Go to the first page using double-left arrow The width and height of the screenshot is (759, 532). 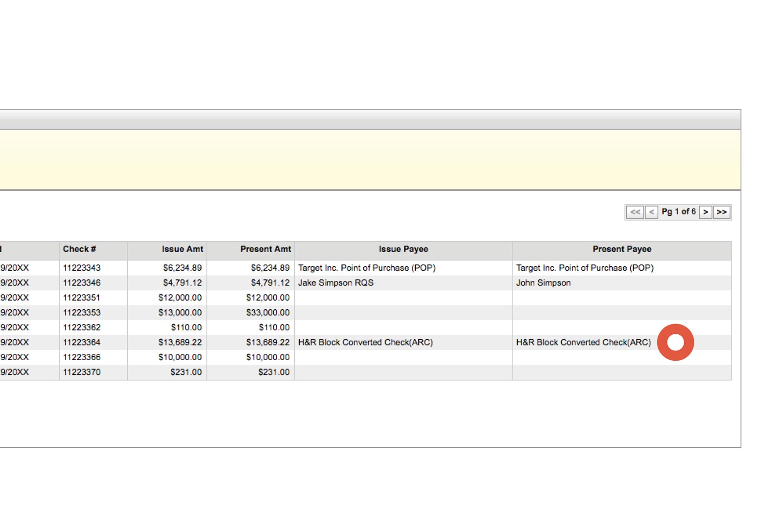(635, 212)
